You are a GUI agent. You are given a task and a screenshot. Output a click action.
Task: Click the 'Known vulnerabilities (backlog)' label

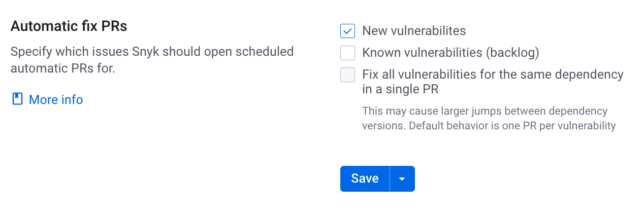point(450,53)
